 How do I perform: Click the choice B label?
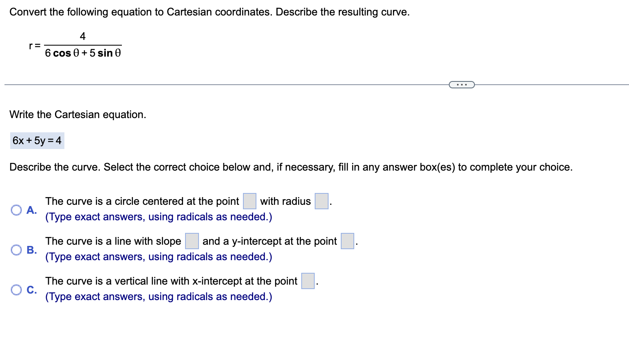coord(31,250)
